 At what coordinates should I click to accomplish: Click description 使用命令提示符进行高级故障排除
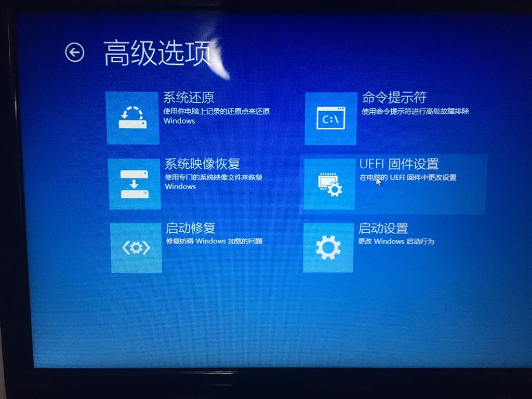tap(415, 111)
